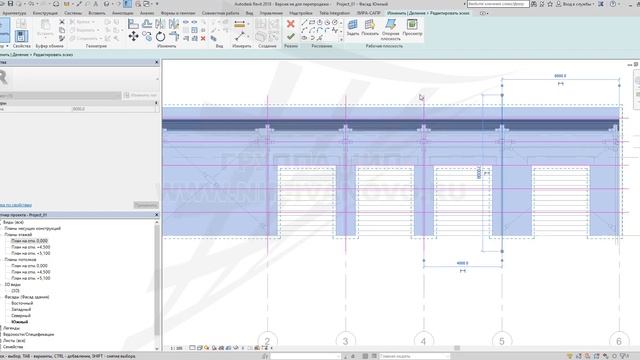
Task: Select the Copy tool in Modify panel
Action: click(x=147, y=37)
